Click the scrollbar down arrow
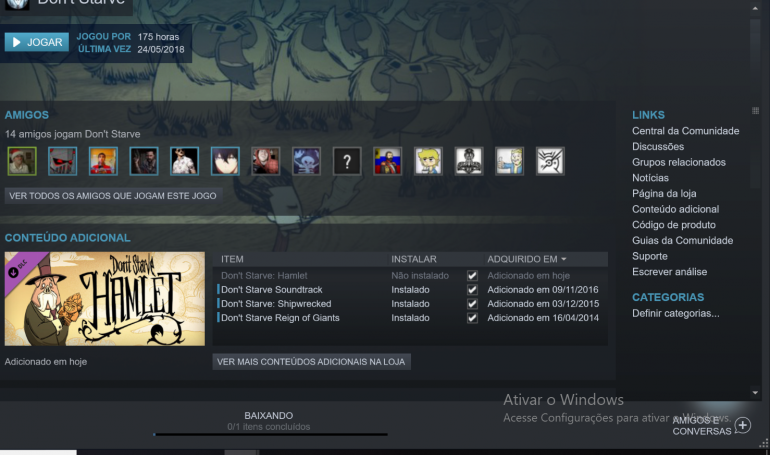This screenshot has width=770, height=455. (x=755, y=393)
